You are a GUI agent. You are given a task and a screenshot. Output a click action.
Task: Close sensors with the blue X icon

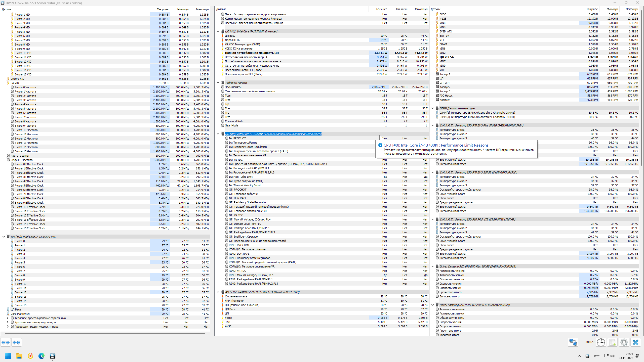[636, 342]
